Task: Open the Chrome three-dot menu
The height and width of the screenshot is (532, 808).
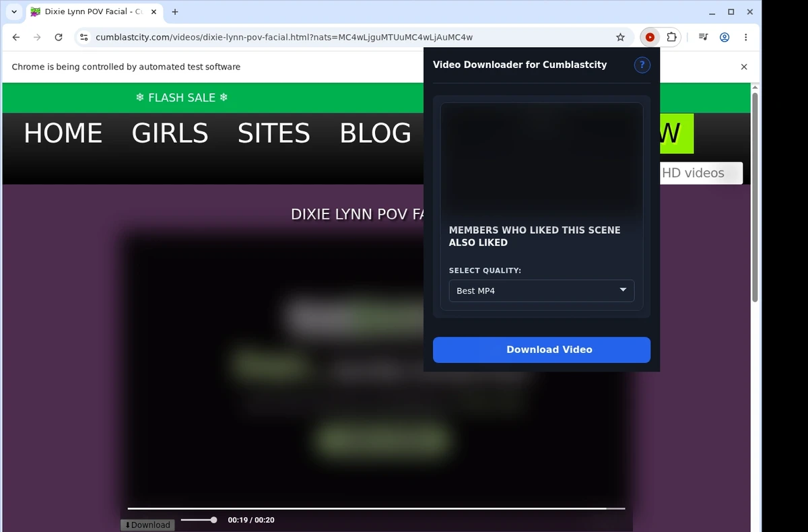Action: pyautogui.click(x=745, y=38)
